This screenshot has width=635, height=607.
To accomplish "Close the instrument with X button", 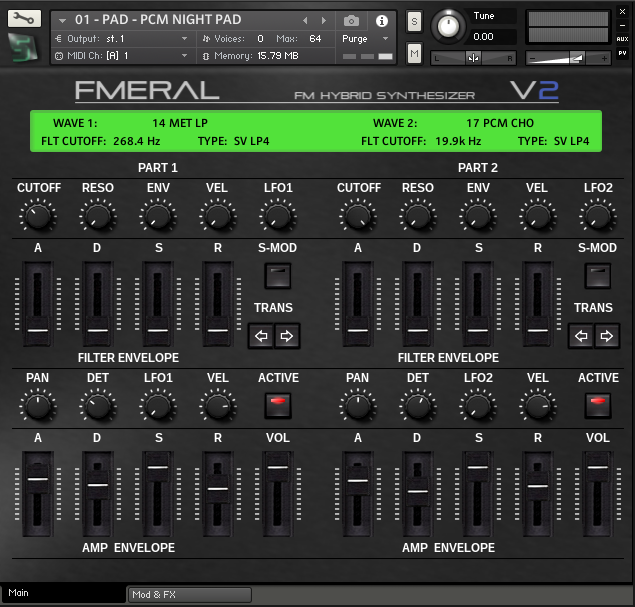I will [622, 12].
